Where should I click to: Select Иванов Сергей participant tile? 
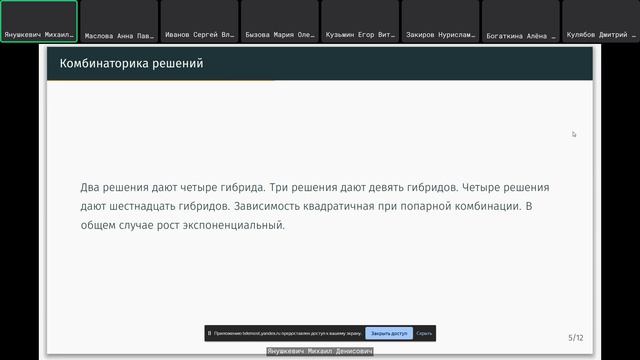pos(200,21)
